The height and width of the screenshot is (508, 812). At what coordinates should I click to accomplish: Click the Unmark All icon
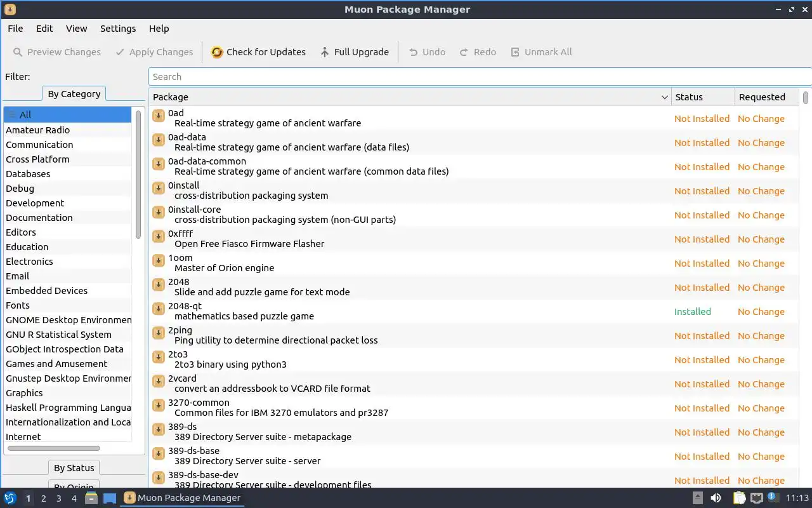(515, 52)
